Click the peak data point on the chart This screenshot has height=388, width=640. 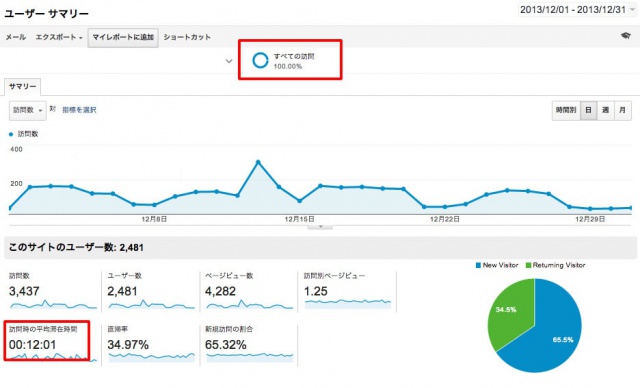pos(258,162)
